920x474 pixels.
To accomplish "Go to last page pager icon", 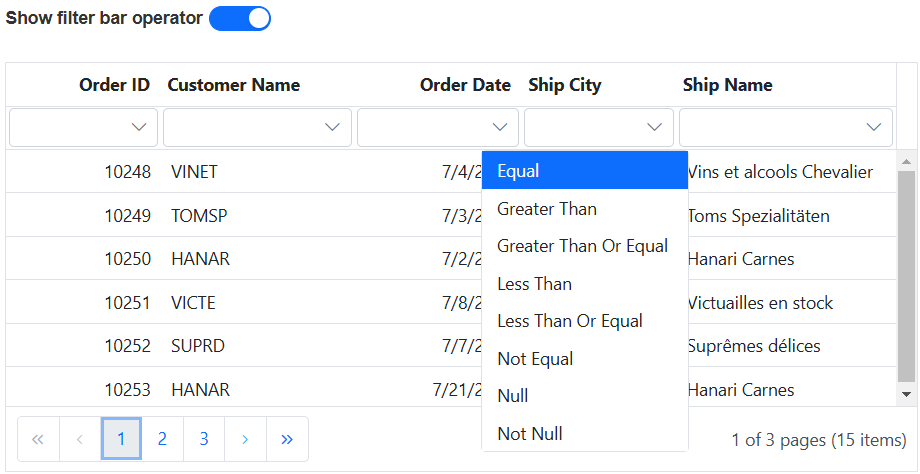I will point(287,439).
